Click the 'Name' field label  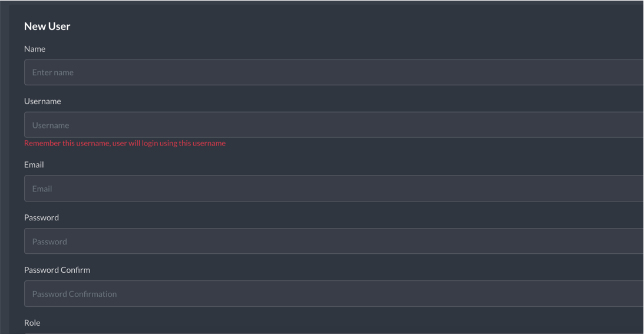tap(35, 49)
